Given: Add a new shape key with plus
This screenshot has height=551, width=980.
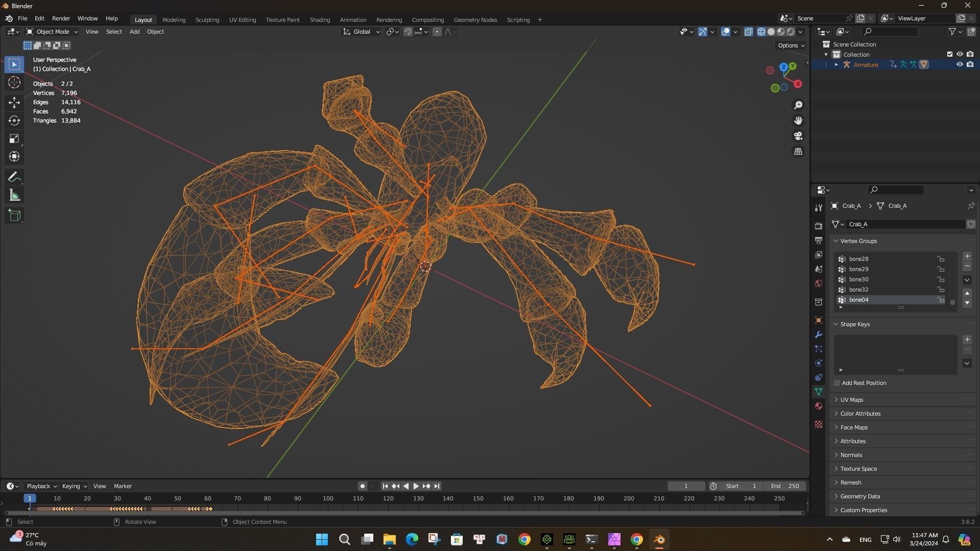Looking at the screenshot, I should click(x=967, y=340).
